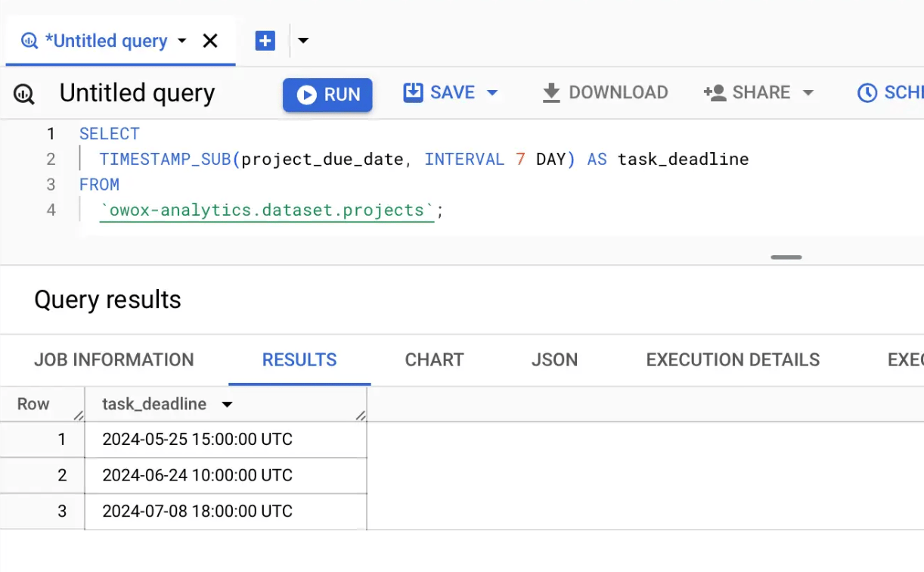924x572 pixels.
Task: Open the Untitled query tab dropdown arrow
Action: pos(182,41)
